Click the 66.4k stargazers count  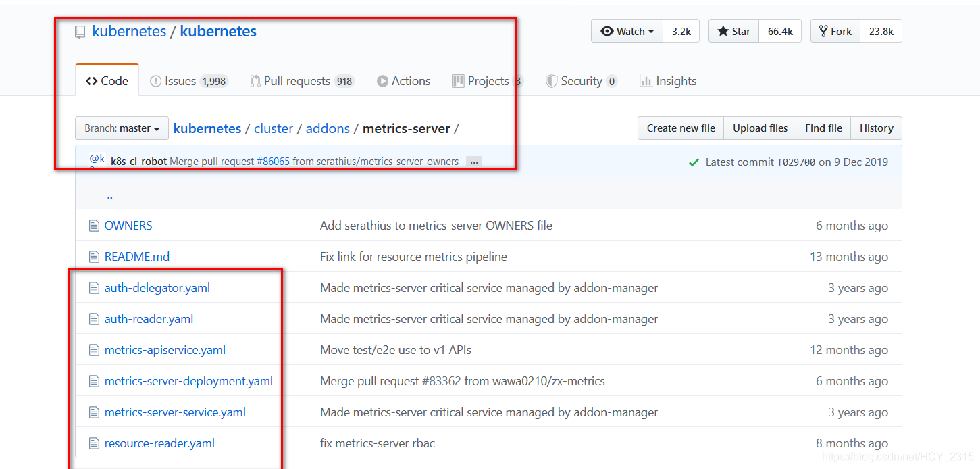coord(780,31)
